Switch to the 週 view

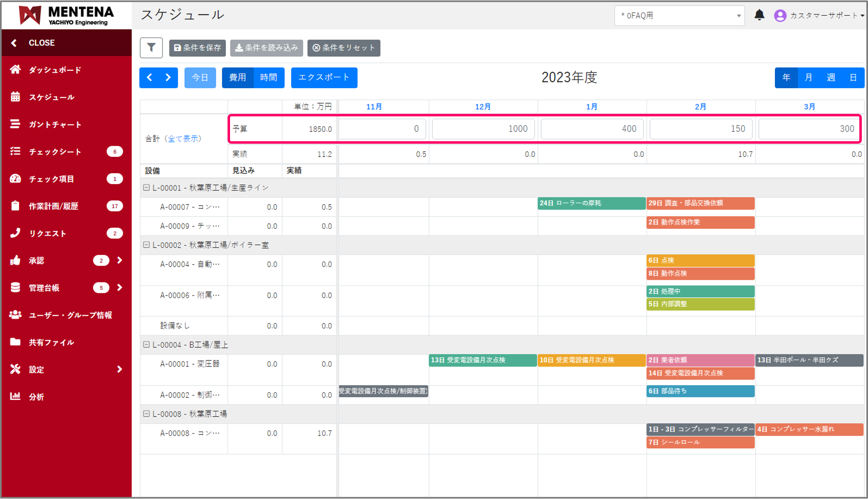(830, 77)
